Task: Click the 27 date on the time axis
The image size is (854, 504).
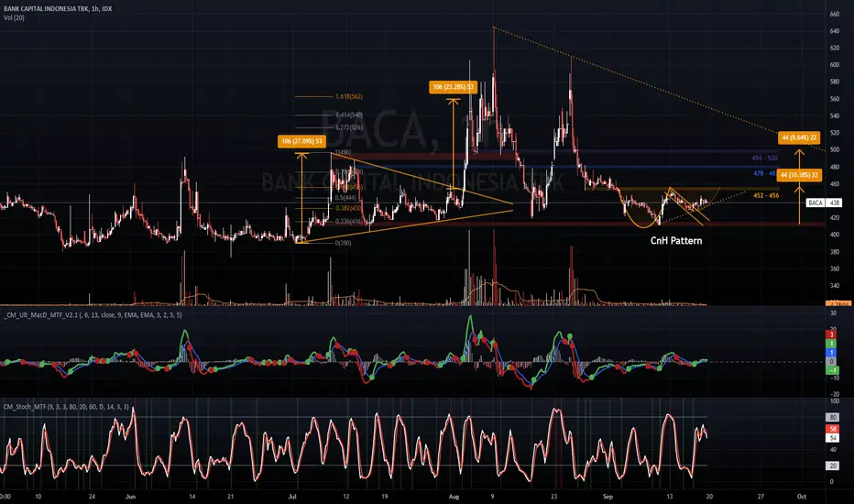Action: (x=761, y=497)
